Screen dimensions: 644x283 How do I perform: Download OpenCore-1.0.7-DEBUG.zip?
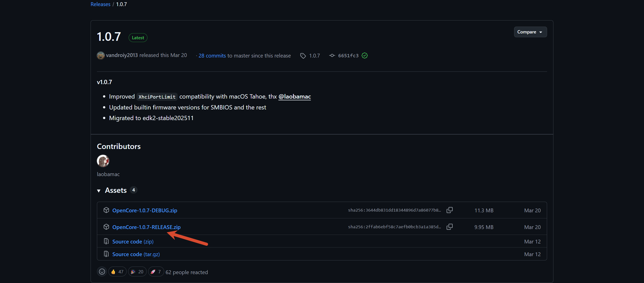(145, 210)
